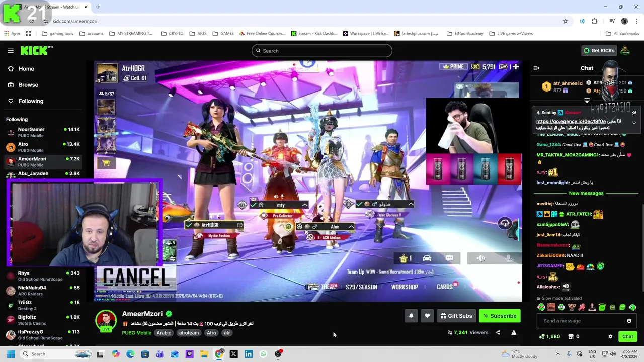Insert the first heart-eyes green emote

[541, 307]
